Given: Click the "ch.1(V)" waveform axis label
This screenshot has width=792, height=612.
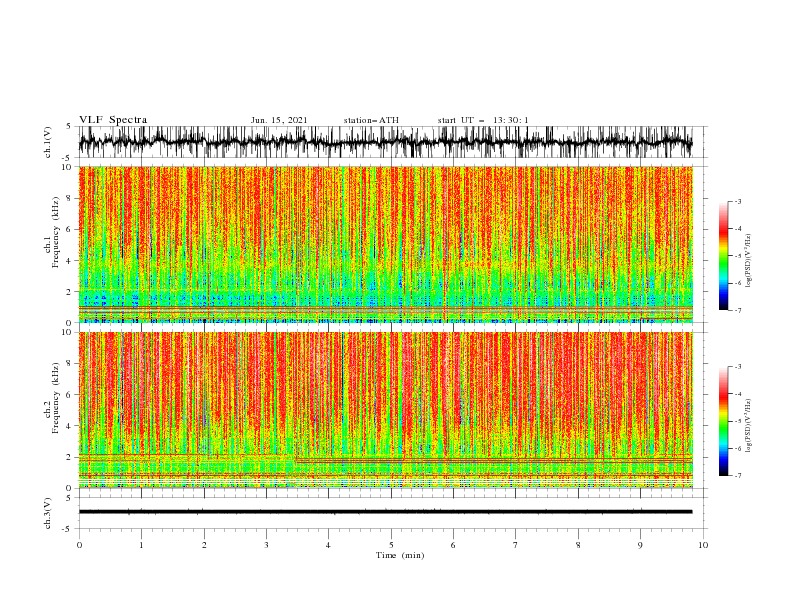Looking at the screenshot, I should pyautogui.click(x=48, y=142).
